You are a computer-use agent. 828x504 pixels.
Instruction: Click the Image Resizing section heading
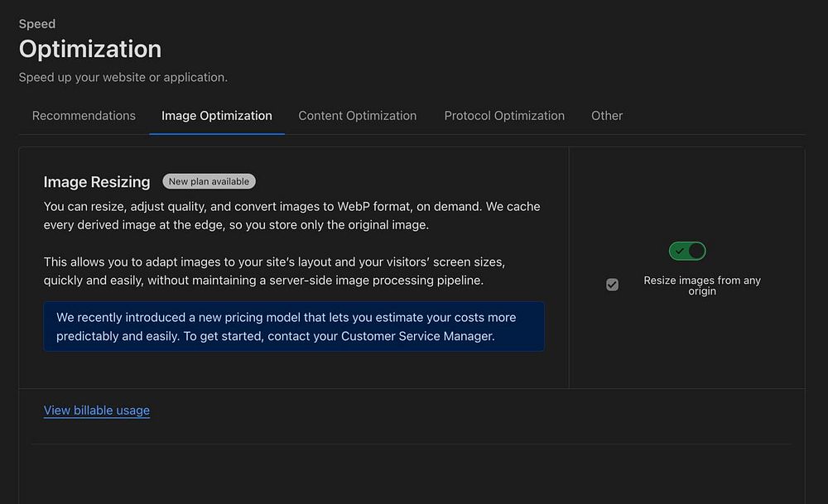[x=97, y=182]
